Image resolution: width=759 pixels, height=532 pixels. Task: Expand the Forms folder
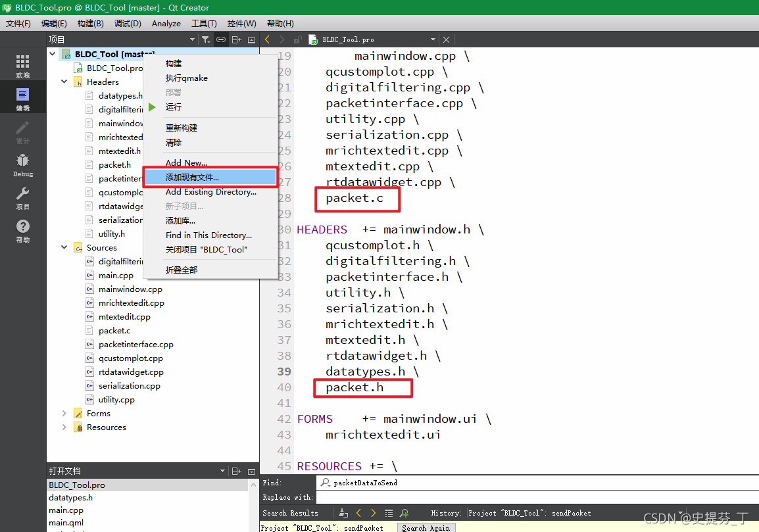(x=64, y=413)
